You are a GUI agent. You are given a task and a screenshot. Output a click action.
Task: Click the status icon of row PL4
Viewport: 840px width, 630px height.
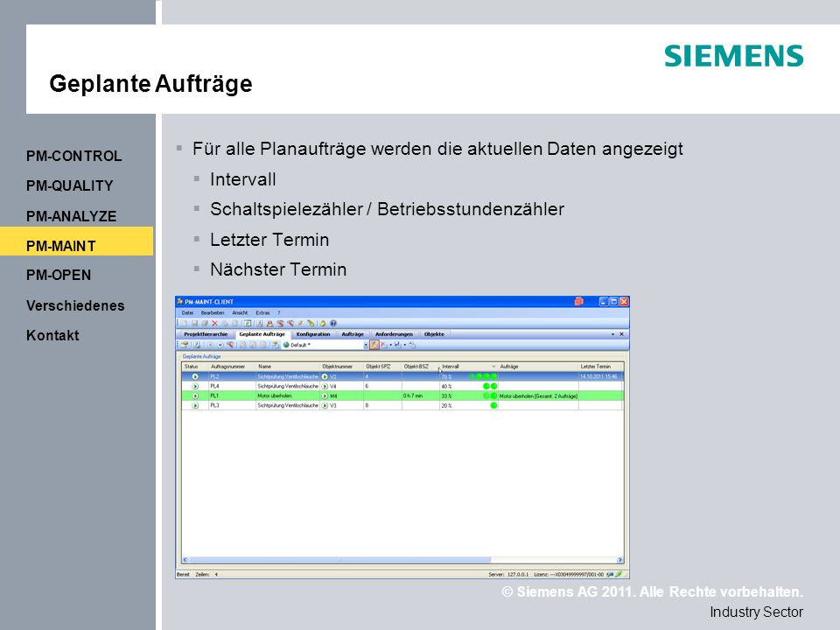195,386
